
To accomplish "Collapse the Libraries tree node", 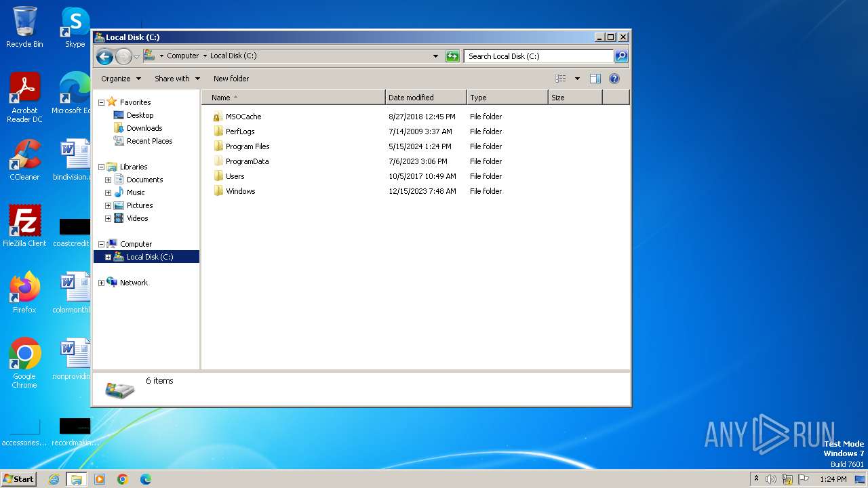I will 101,167.
